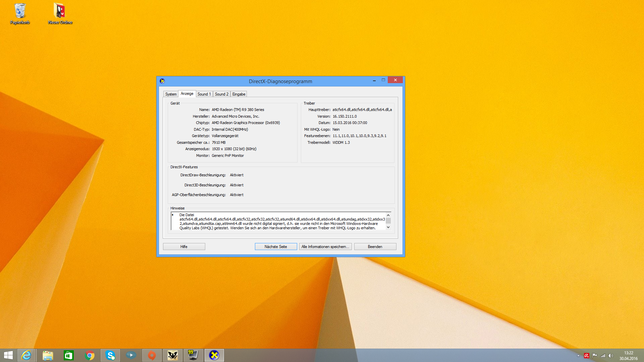Click the DirectX dialog title bar icon
This screenshot has height=362, width=644.
[162, 81]
